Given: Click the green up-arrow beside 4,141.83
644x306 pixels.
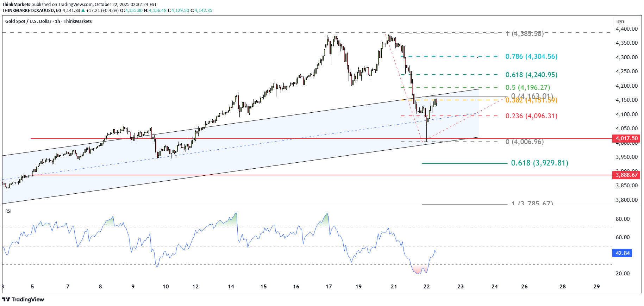Looking at the screenshot, I should [83, 11].
